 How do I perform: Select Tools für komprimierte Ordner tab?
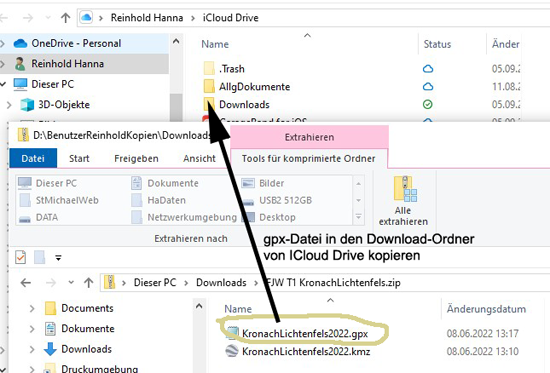pos(309,159)
